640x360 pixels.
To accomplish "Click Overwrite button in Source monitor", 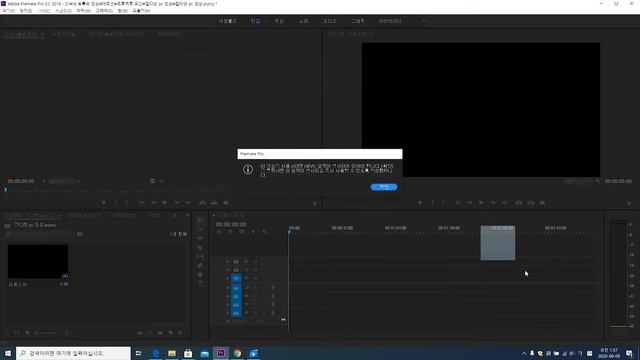I will [x=214, y=203].
